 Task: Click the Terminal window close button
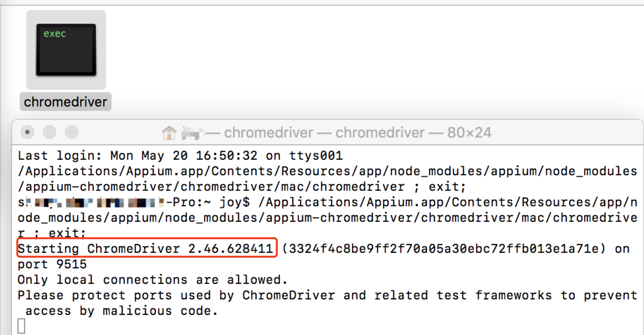click(x=27, y=132)
